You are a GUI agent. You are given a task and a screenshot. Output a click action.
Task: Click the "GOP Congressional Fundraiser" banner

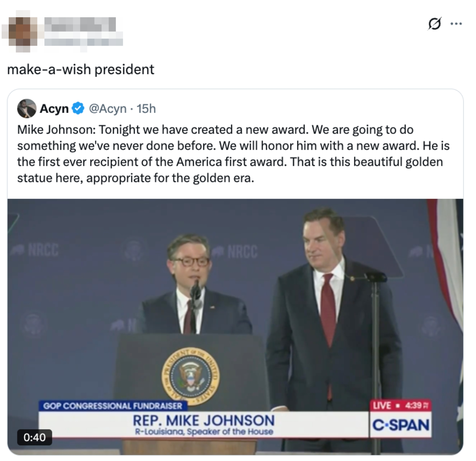tap(113, 406)
